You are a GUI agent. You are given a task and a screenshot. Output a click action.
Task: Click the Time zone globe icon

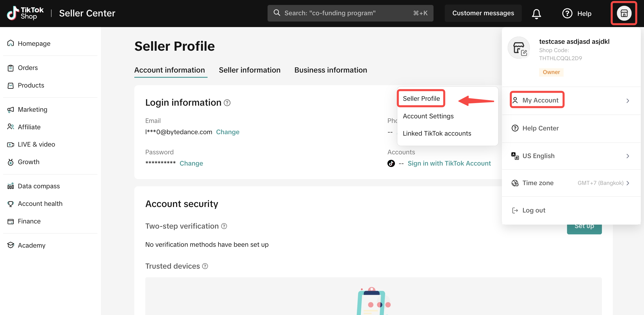click(x=515, y=183)
